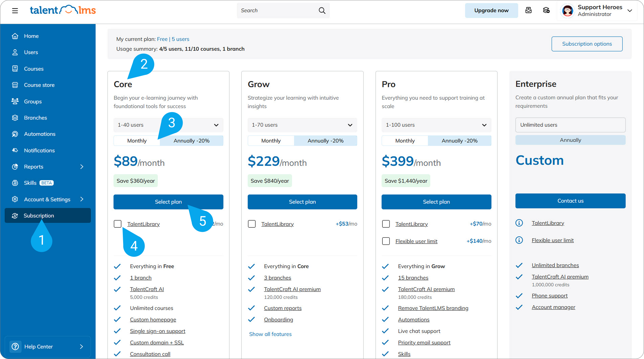Click the Notifications icon in sidebar
Screen dimensions: 644x359
[15, 150]
